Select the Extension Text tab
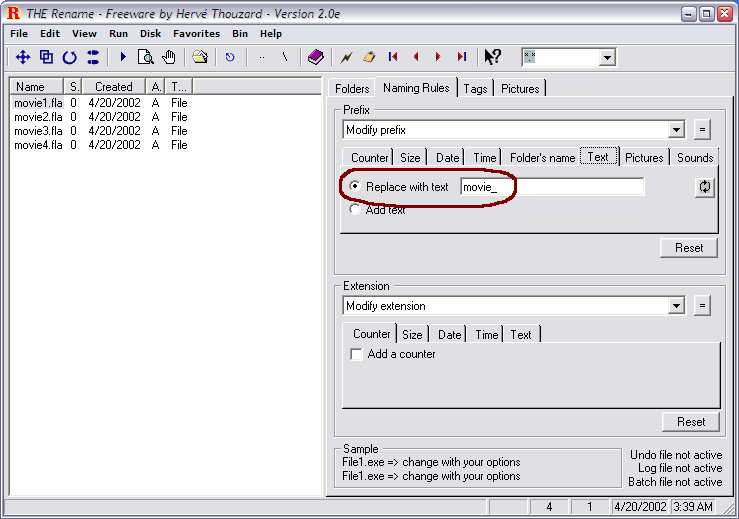 [520, 335]
